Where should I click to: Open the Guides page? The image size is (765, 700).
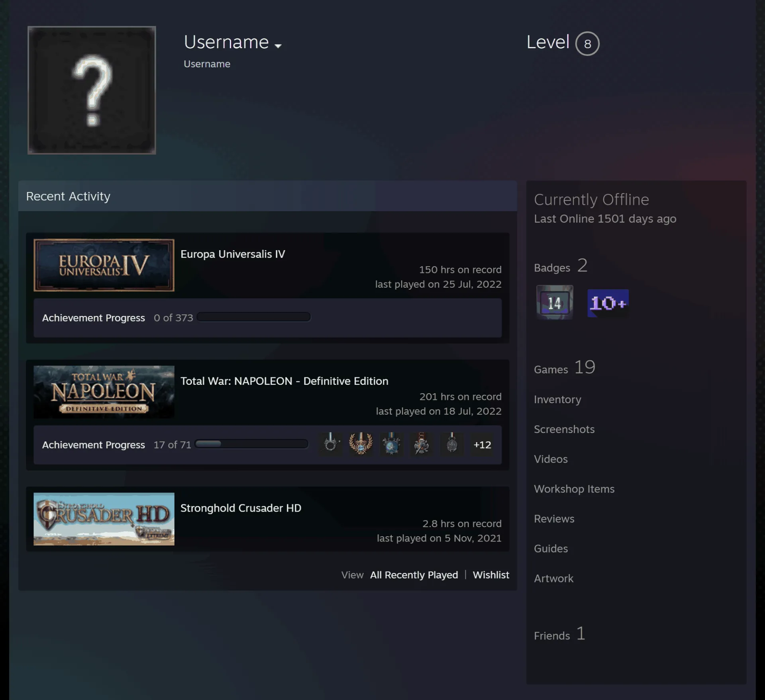coord(551,549)
